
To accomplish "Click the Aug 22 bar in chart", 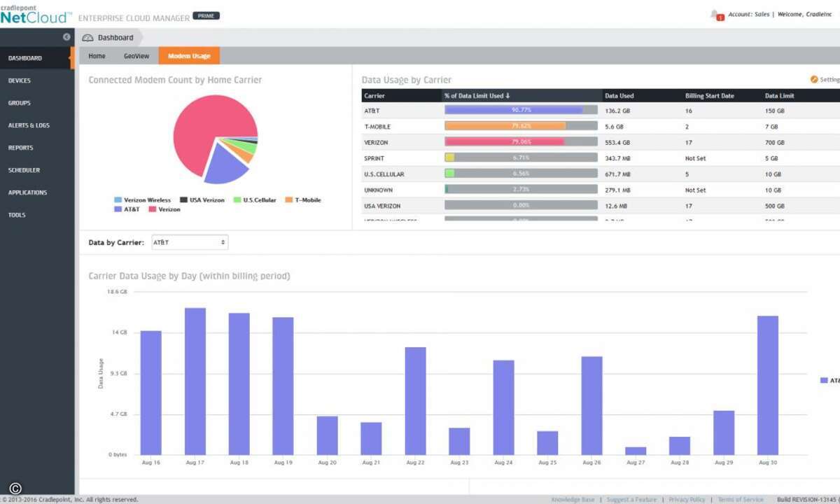I will coord(415,401).
